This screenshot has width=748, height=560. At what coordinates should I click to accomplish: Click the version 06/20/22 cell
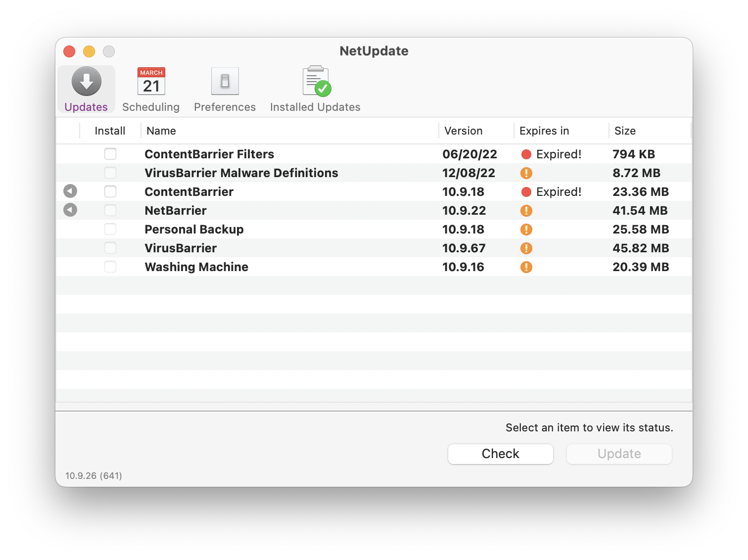tap(469, 154)
